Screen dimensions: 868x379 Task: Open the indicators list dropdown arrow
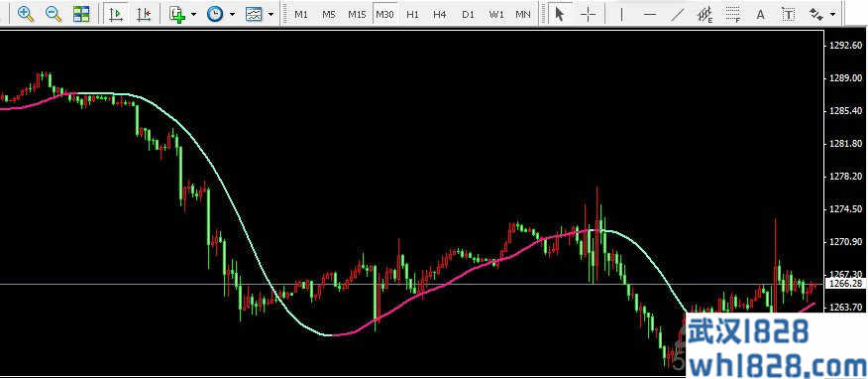point(193,15)
